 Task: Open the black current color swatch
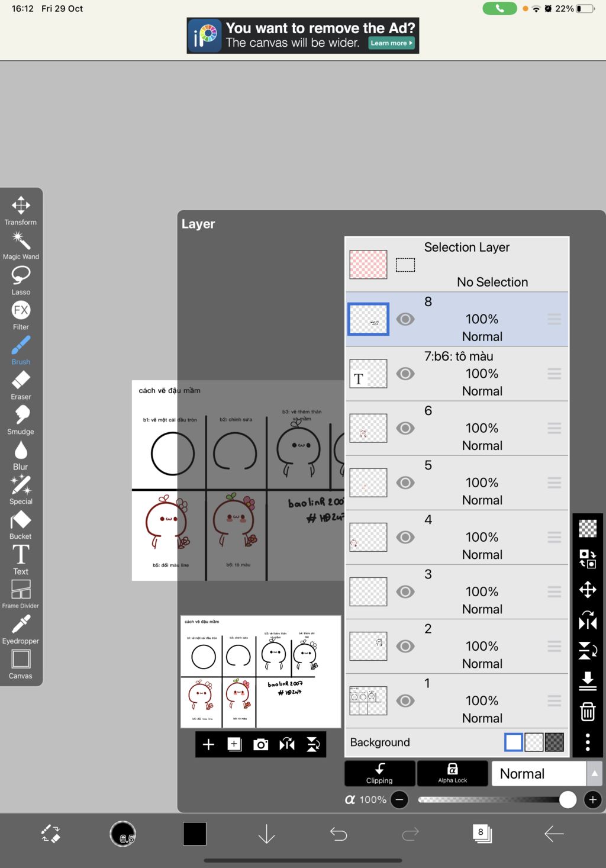point(195,834)
